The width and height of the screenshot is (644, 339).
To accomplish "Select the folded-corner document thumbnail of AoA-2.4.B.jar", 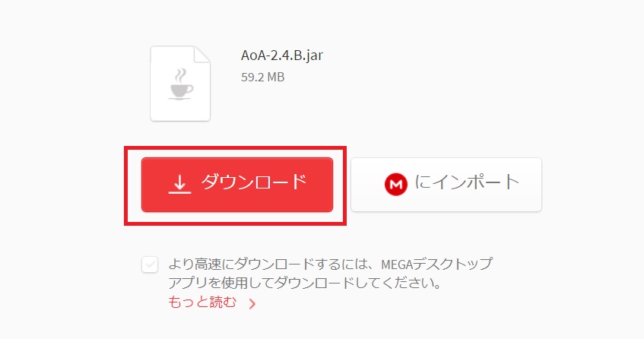I will 180,84.
